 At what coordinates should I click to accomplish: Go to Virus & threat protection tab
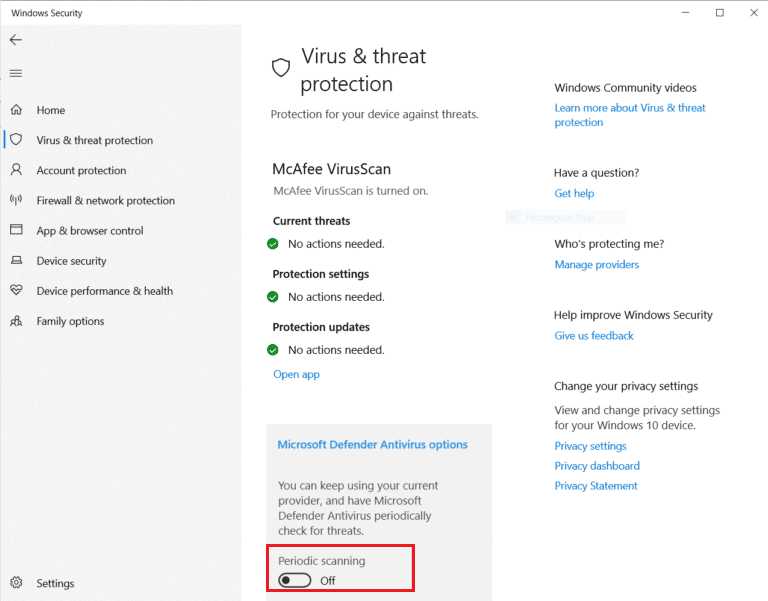coord(95,140)
